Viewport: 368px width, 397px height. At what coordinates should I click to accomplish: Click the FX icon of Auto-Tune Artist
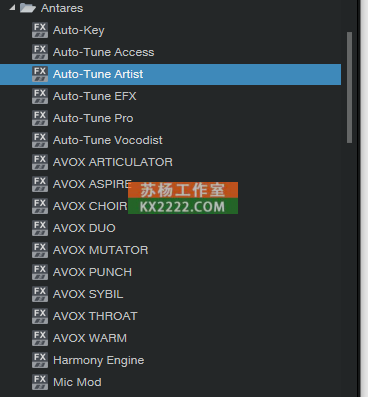40,74
